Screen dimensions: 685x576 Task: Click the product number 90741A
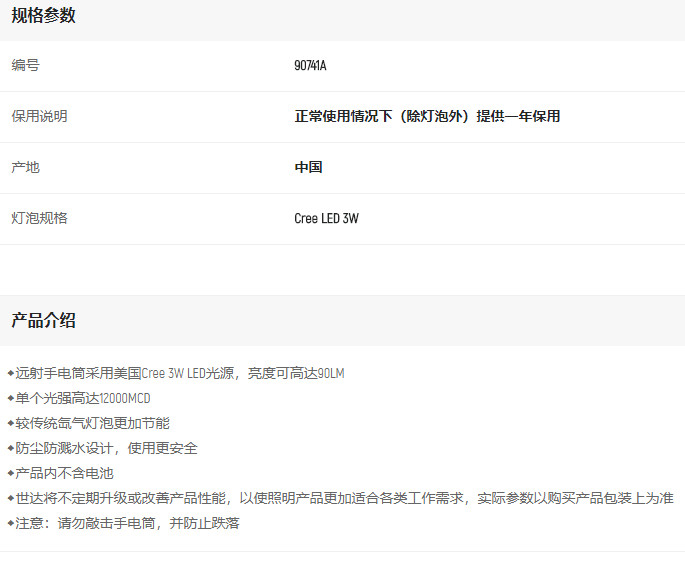(x=310, y=66)
